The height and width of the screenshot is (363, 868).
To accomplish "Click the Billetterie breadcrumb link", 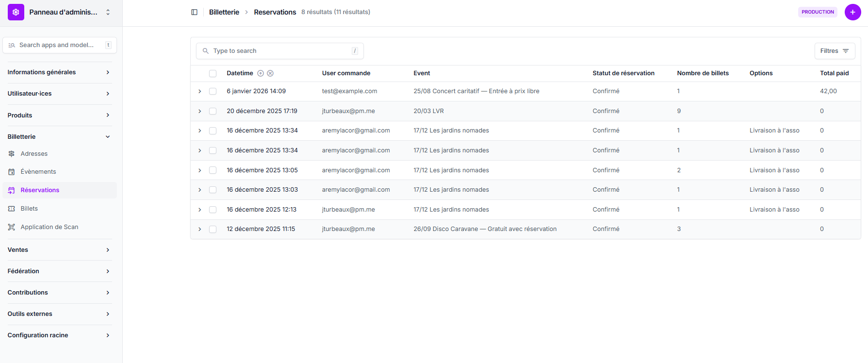I will click(224, 12).
